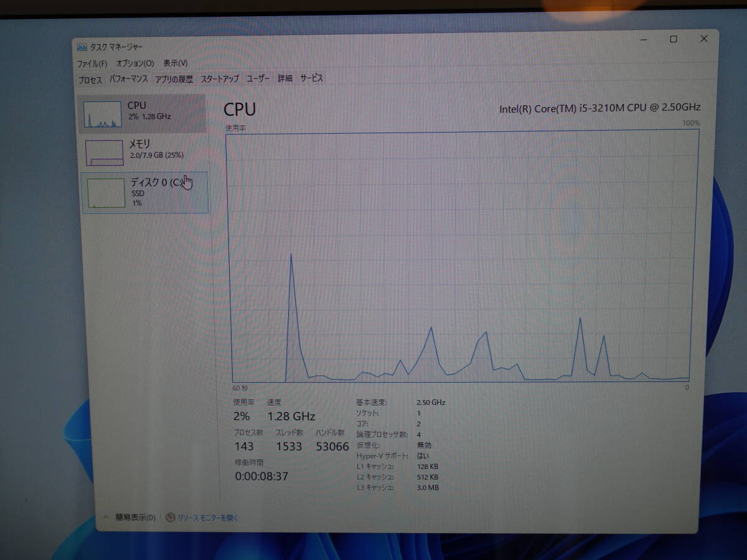Switch to the プロセス tab
Viewport: 747px width, 560px height.
(x=90, y=80)
